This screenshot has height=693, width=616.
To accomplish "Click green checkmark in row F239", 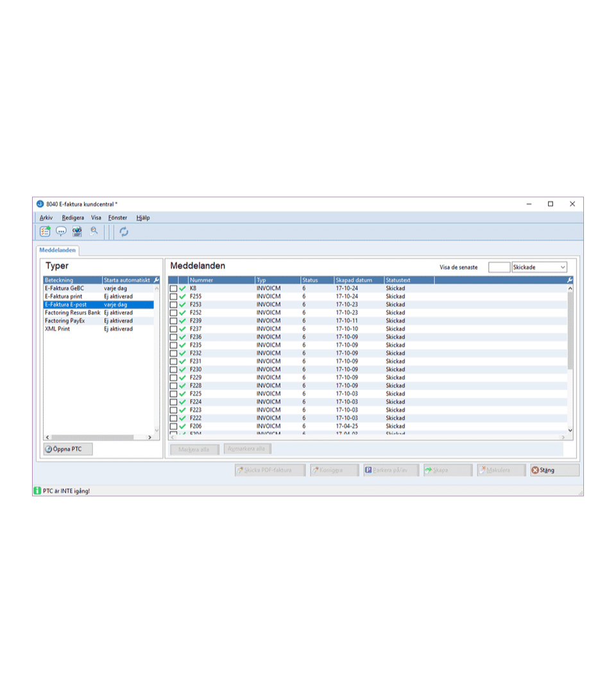I will 182,321.
